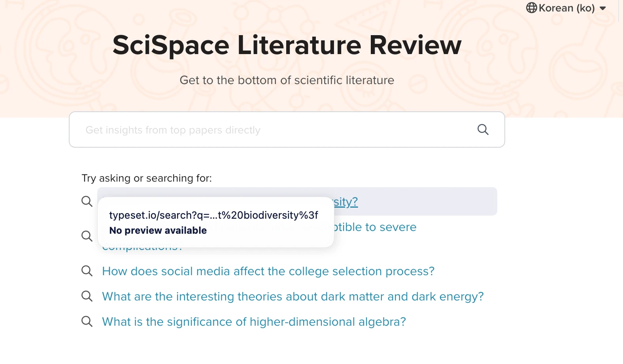Viewport: 623px width, 364px height.
Task: Expand the language list using the caret arrow
Action: coord(602,8)
